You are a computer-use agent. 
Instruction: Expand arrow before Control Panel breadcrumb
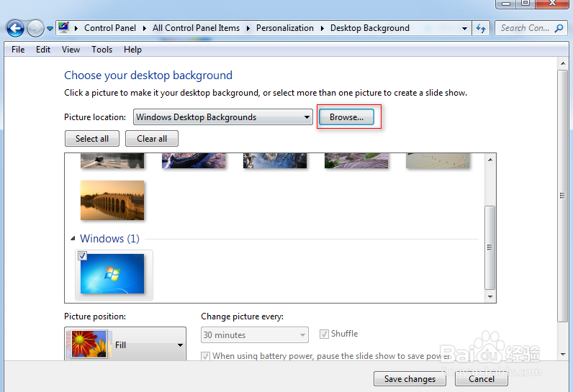coord(76,29)
